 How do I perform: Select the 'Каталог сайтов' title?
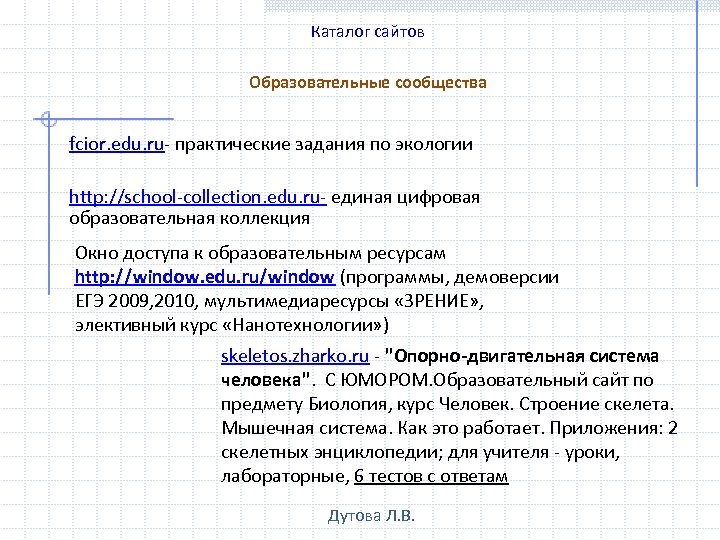(x=367, y=32)
